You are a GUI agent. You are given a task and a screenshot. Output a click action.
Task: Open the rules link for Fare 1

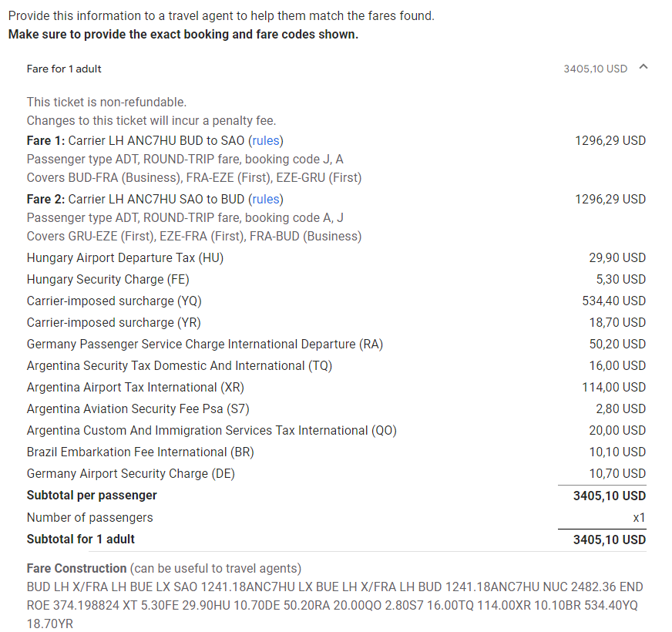click(x=266, y=140)
